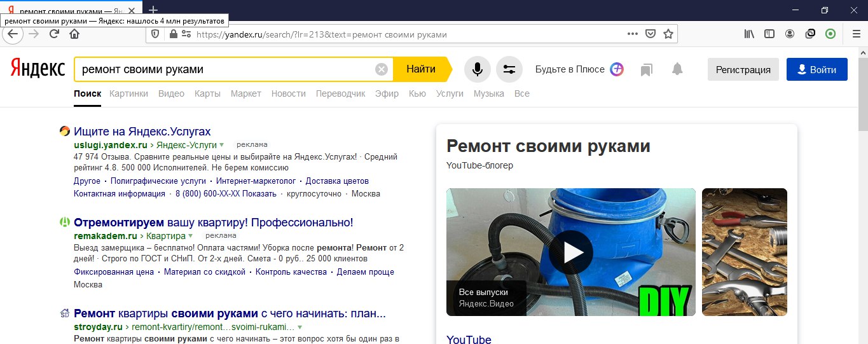Open the Переводчик tab

click(x=341, y=93)
